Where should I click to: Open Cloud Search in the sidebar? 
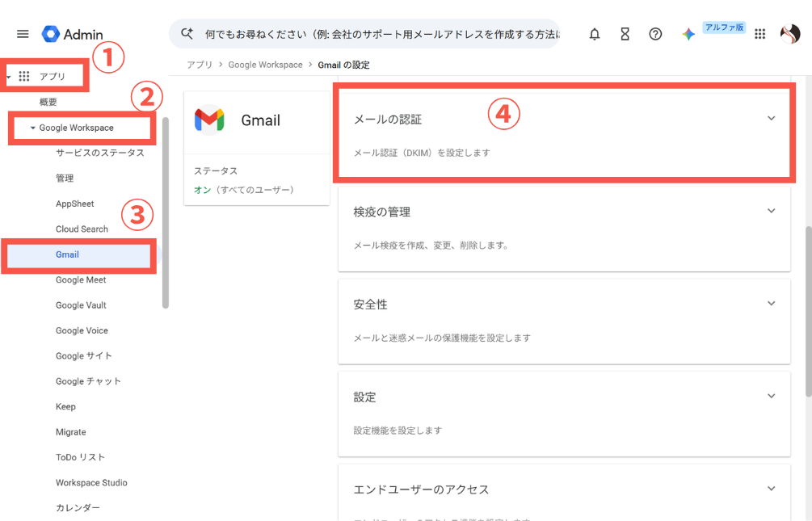pos(82,229)
